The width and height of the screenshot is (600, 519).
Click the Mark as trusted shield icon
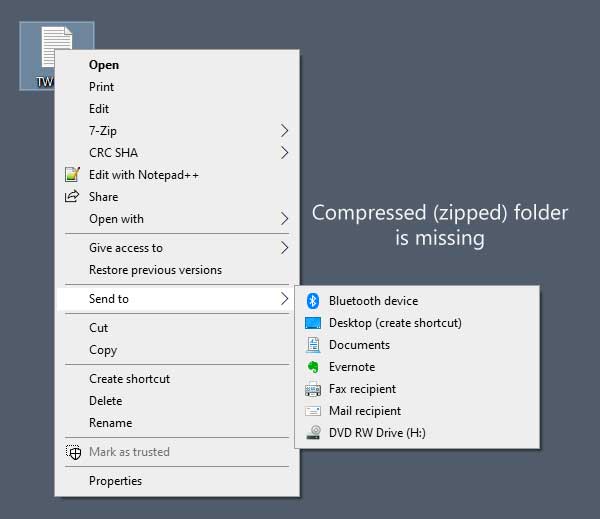[x=72, y=452]
